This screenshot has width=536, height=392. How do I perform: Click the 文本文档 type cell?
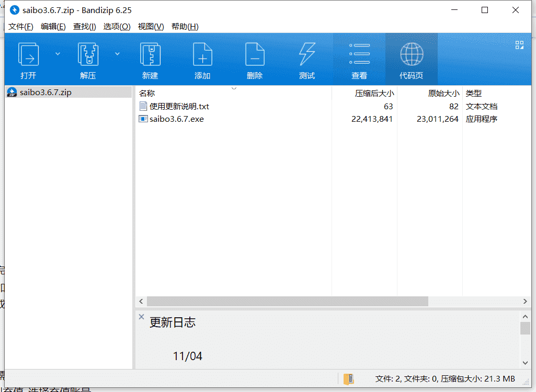pos(481,106)
